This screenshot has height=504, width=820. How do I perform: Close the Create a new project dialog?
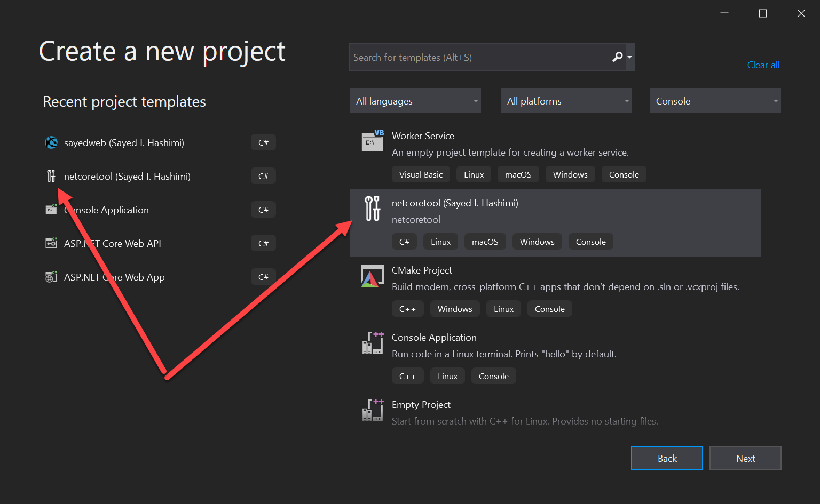(x=801, y=13)
